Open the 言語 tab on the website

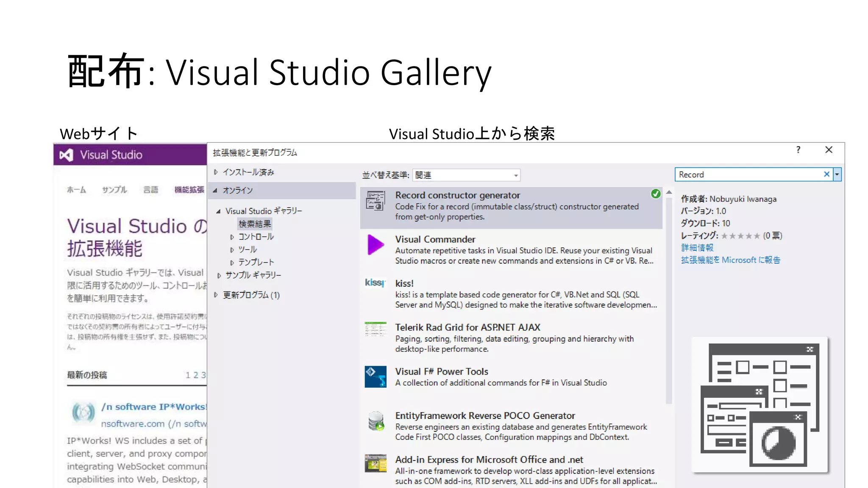click(150, 190)
